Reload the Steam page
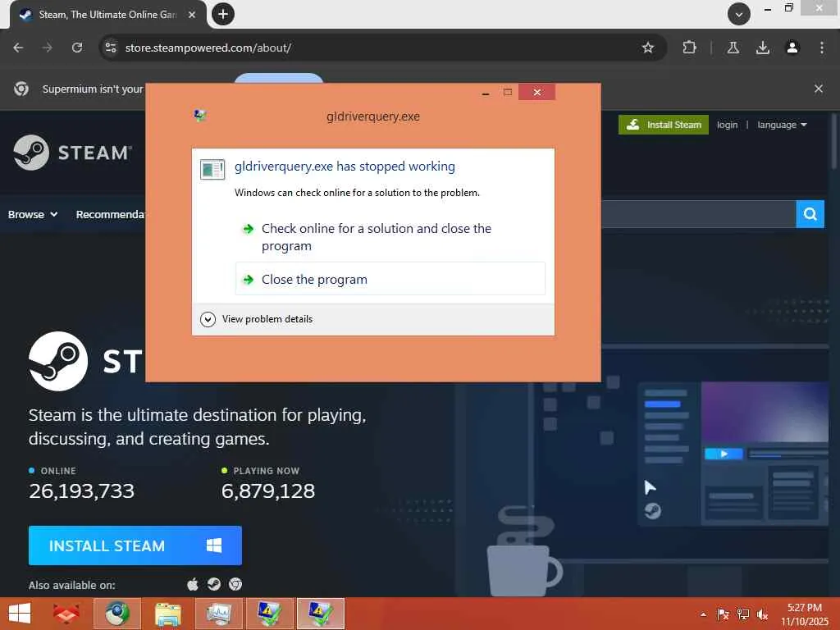 pyautogui.click(x=77, y=48)
